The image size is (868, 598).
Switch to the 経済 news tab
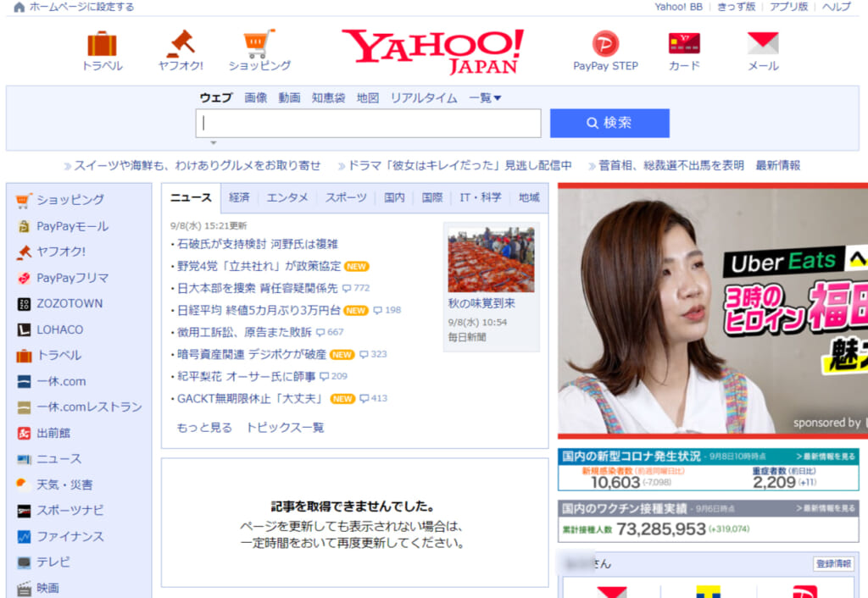pyautogui.click(x=239, y=198)
